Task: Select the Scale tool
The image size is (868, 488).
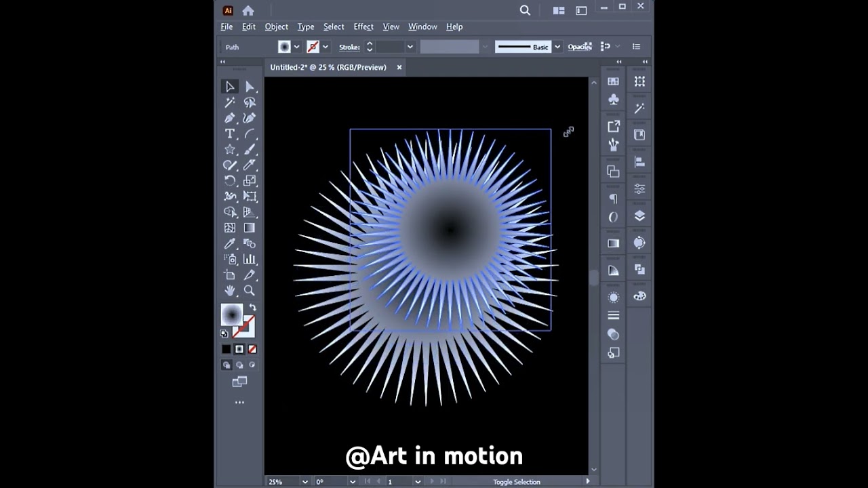Action: (x=250, y=180)
